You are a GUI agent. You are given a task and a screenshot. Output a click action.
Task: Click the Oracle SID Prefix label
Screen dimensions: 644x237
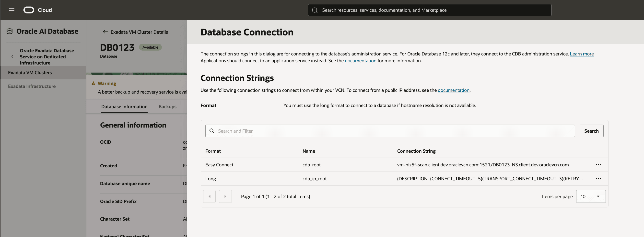click(118, 201)
